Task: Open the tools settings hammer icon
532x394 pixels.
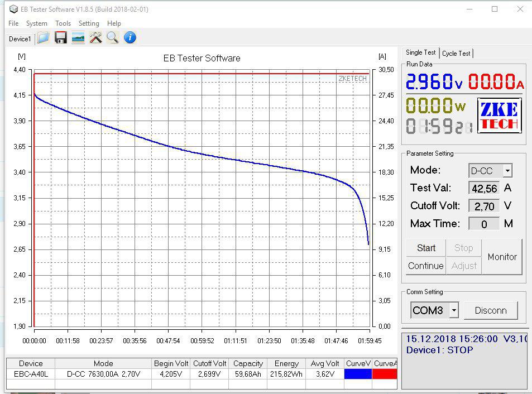Action: (x=95, y=37)
